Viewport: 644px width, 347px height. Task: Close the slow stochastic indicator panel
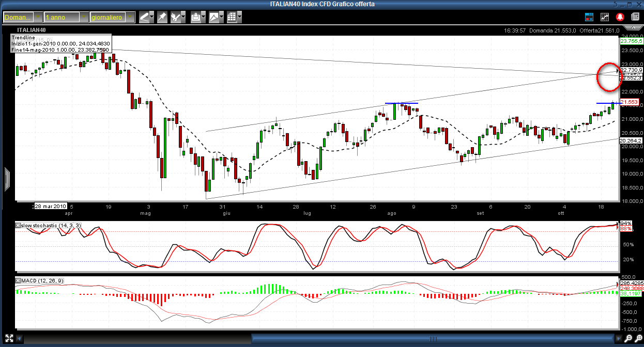18,226
